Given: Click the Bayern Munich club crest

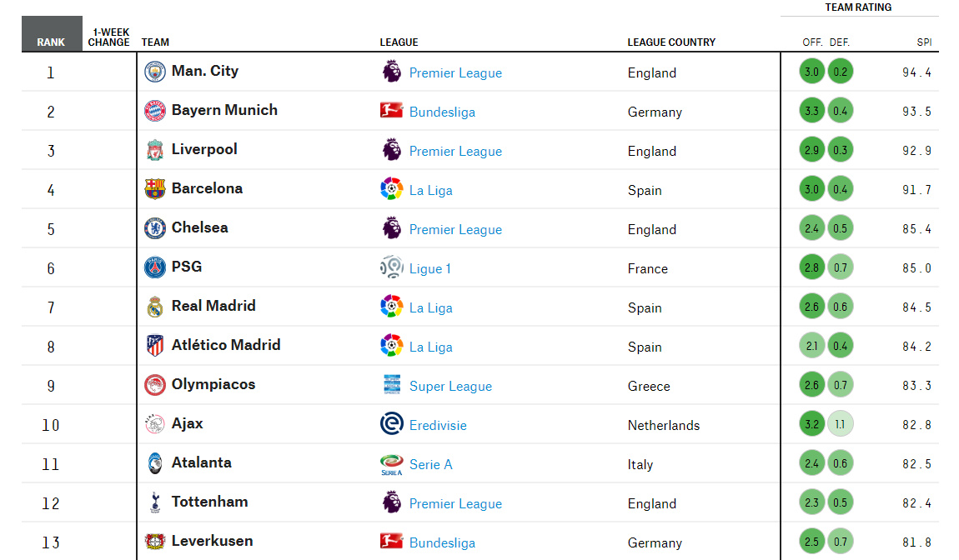Looking at the screenshot, I should (155, 111).
